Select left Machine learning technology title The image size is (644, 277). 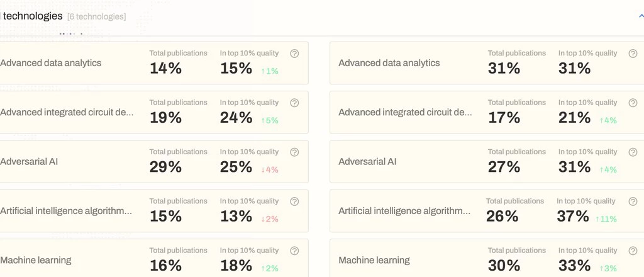pos(36,260)
